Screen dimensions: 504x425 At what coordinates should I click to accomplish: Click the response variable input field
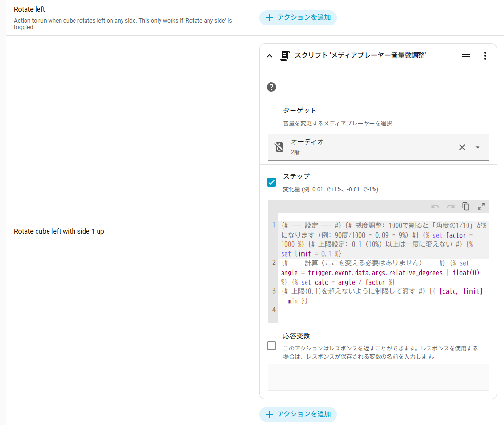[378, 377]
